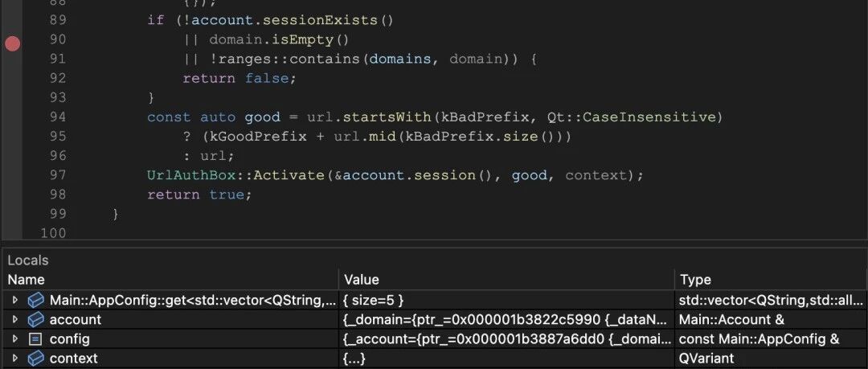
Task: Select the Locals panel title
Action: (27, 260)
